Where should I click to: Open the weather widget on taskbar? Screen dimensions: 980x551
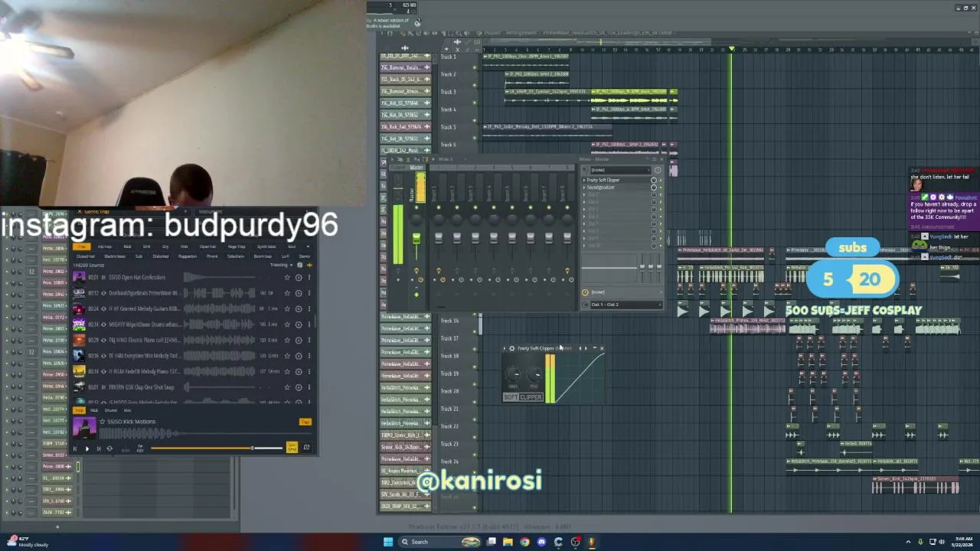(x=26, y=542)
